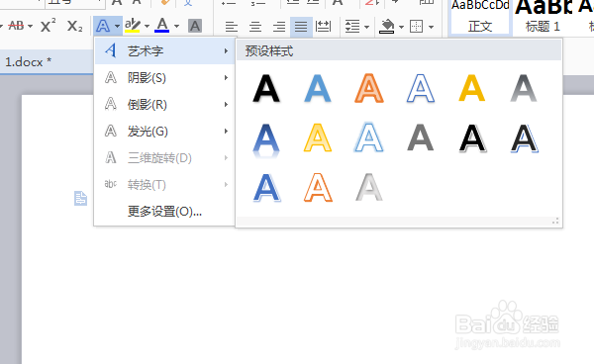
Task: Choose the black A with white shadow preset
Action: click(472, 138)
